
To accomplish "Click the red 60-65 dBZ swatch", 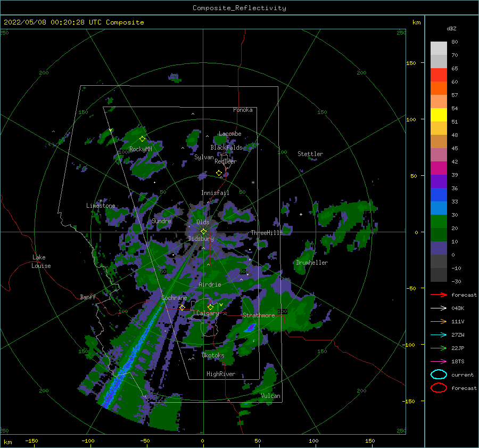I will [x=439, y=75].
